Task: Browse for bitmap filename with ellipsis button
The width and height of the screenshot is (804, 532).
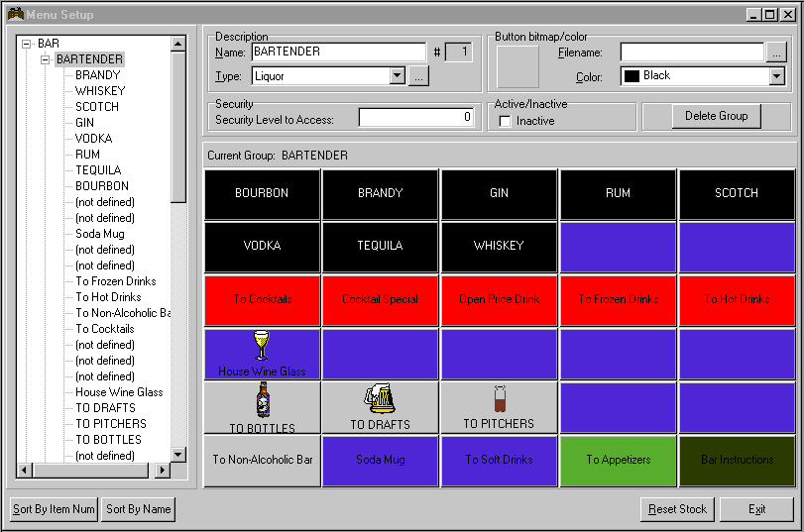Action: click(x=776, y=52)
